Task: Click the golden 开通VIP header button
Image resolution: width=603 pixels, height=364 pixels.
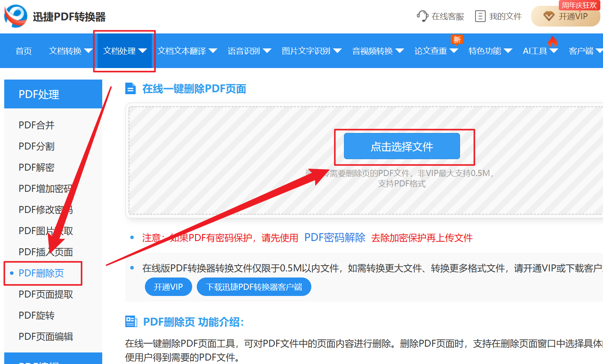Action: (x=565, y=16)
